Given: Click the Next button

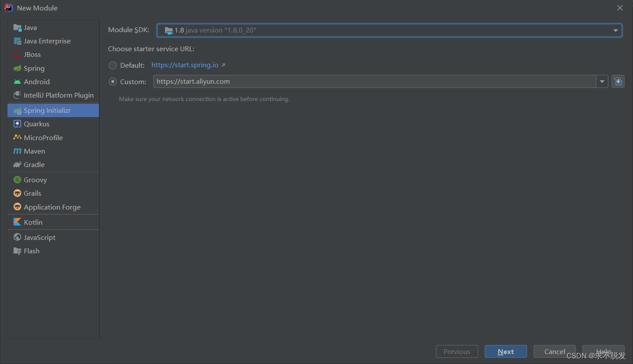Looking at the screenshot, I should 505,351.
